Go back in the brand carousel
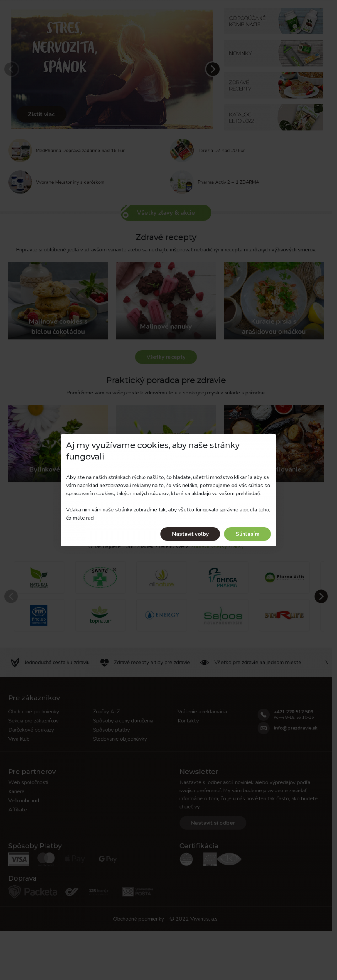The width and height of the screenshot is (337, 980). (11, 596)
